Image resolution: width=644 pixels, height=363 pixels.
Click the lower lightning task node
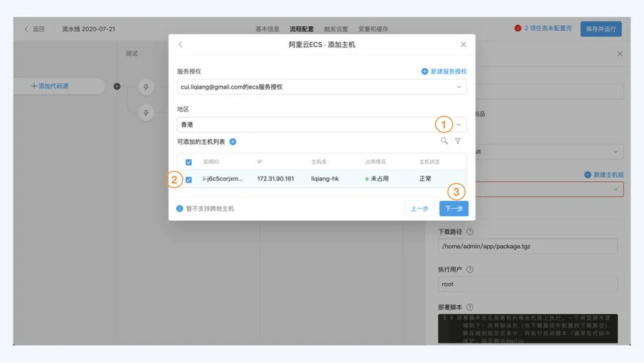(x=146, y=113)
